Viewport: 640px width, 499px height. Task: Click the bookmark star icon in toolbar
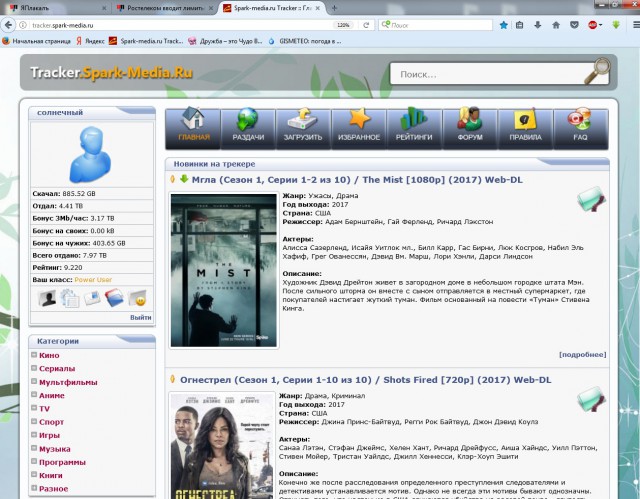click(x=504, y=25)
